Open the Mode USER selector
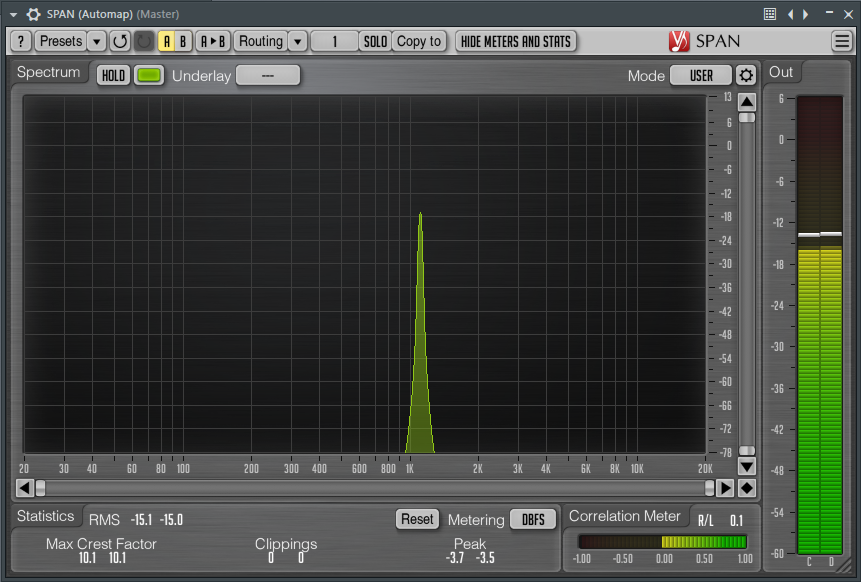This screenshot has height=582, width=861. [x=701, y=75]
